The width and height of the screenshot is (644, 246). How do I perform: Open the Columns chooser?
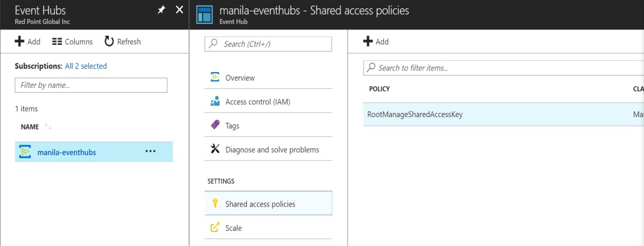pos(72,42)
